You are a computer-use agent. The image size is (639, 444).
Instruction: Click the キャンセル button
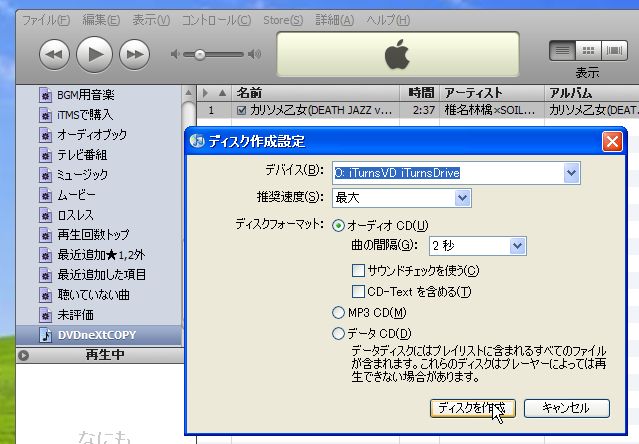tap(566, 408)
